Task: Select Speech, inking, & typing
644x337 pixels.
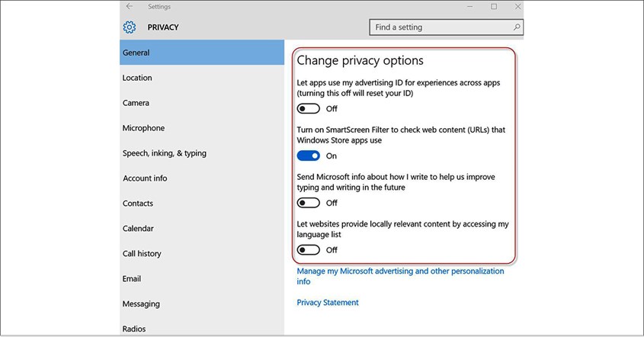Action: 165,153
